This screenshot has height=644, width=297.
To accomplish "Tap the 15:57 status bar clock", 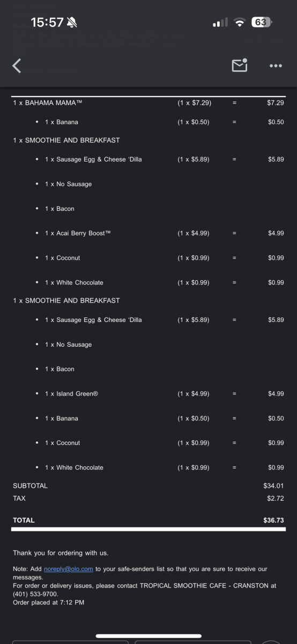I will (x=47, y=23).
